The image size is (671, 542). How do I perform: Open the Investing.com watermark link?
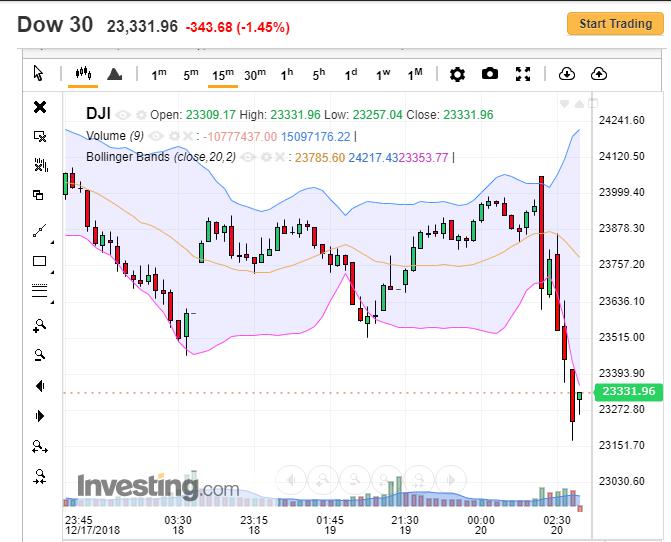[158, 487]
